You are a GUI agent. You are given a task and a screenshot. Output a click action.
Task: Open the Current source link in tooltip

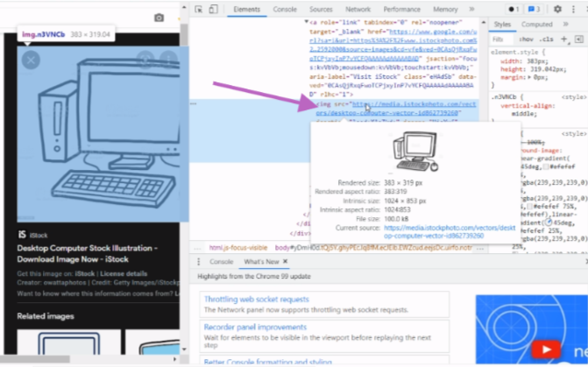(x=450, y=231)
